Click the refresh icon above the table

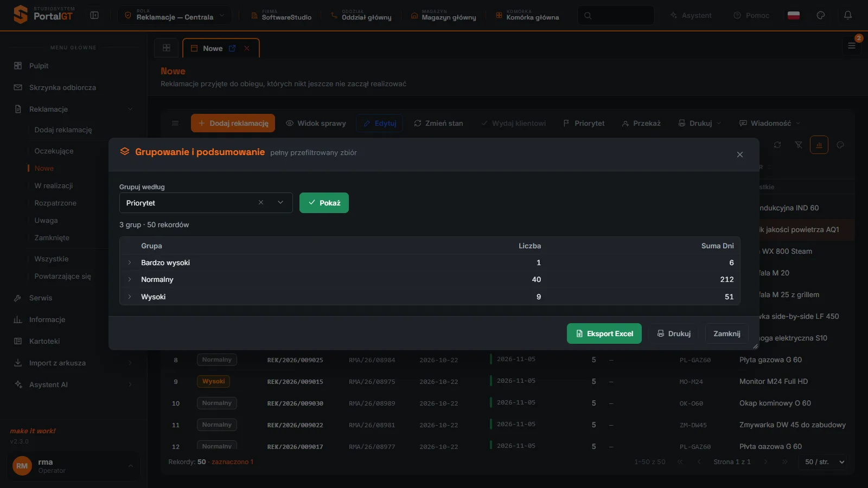click(777, 145)
